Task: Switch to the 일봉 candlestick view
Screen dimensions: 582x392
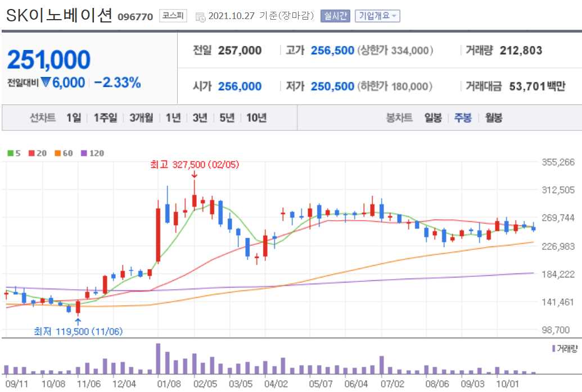Action: point(432,118)
